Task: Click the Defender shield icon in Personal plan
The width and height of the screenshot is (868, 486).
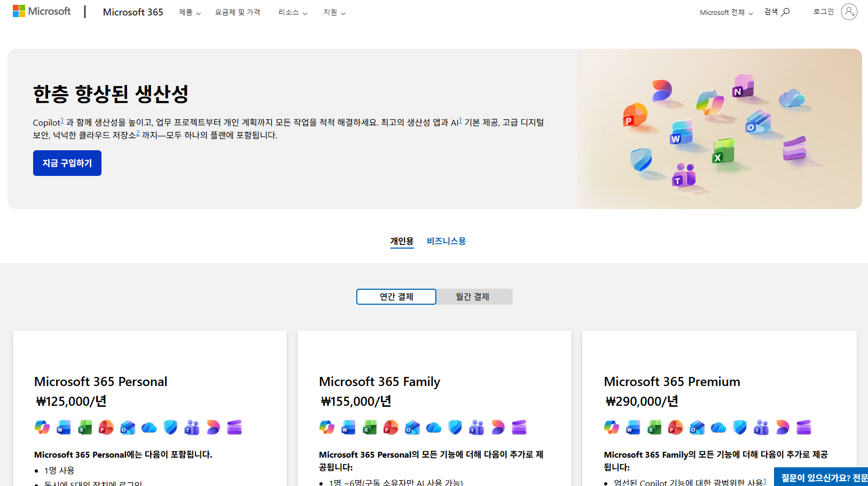Action: [x=170, y=427]
